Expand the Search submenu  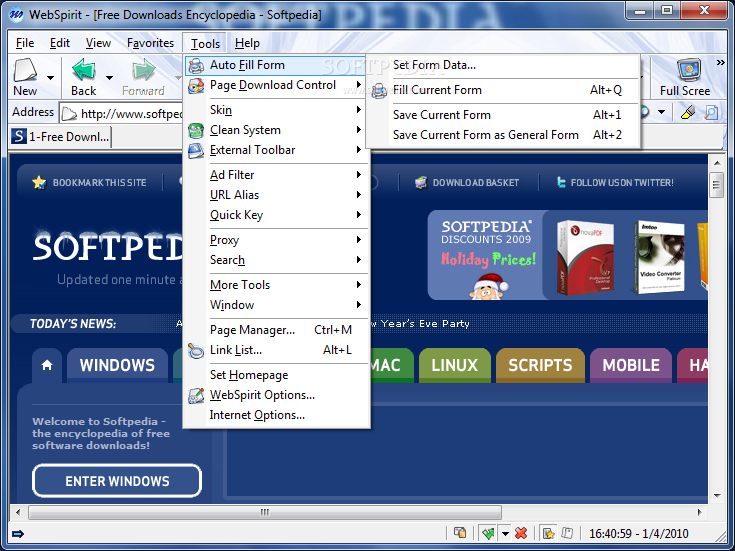pos(278,260)
